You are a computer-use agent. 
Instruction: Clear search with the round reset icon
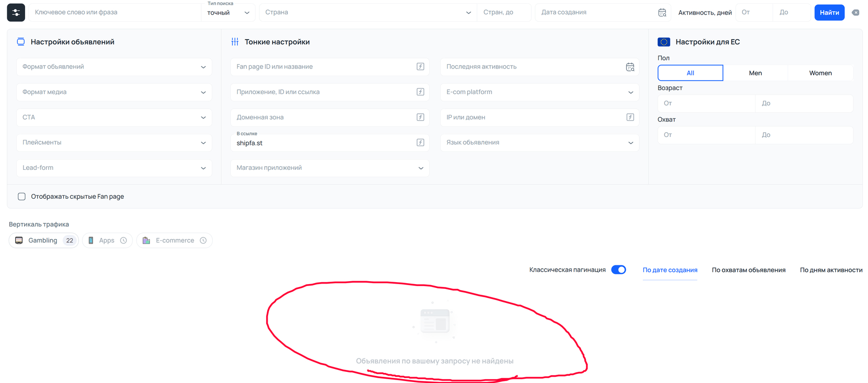tap(855, 13)
